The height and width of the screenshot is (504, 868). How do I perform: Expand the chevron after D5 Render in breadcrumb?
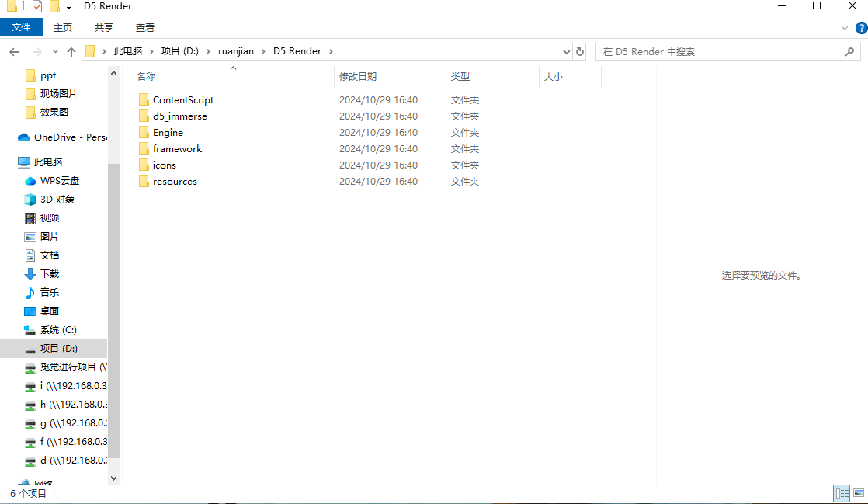click(331, 51)
